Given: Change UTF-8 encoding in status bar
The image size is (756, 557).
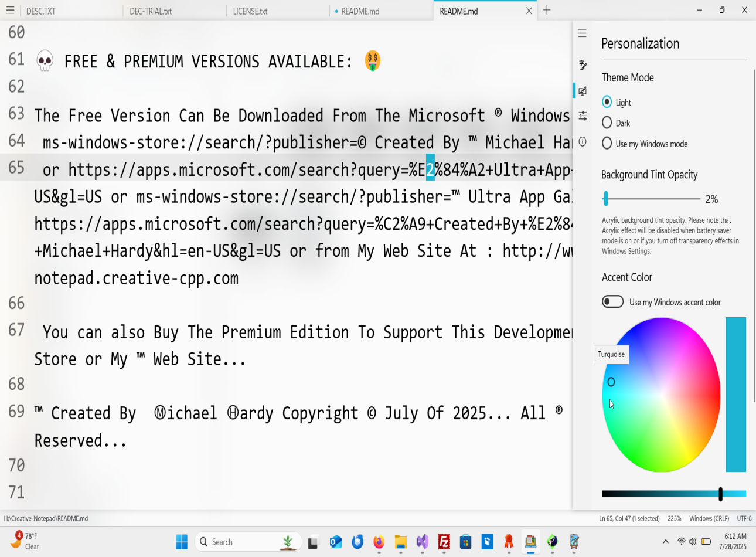Looking at the screenshot, I should coord(744,518).
